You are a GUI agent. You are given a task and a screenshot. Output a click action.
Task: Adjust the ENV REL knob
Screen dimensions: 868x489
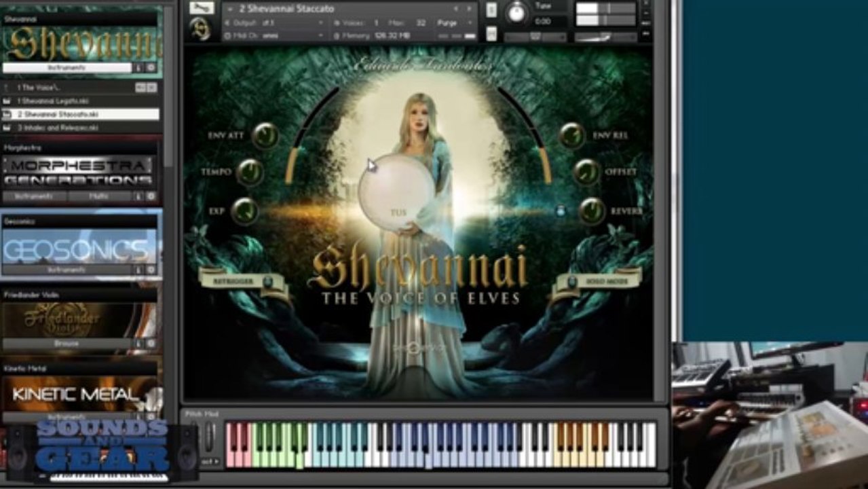[572, 136]
